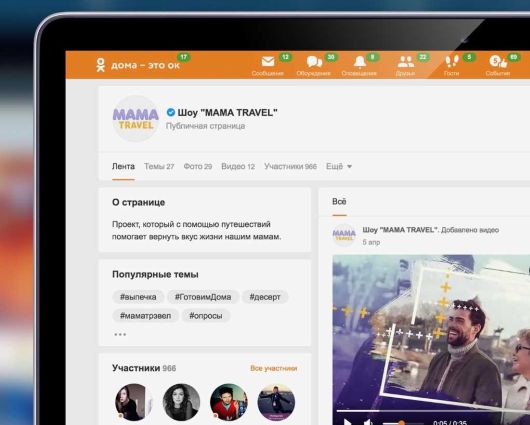Click the О странице heading
Viewport: 530px width, 425px height.
pyautogui.click(x=139, y=202)
